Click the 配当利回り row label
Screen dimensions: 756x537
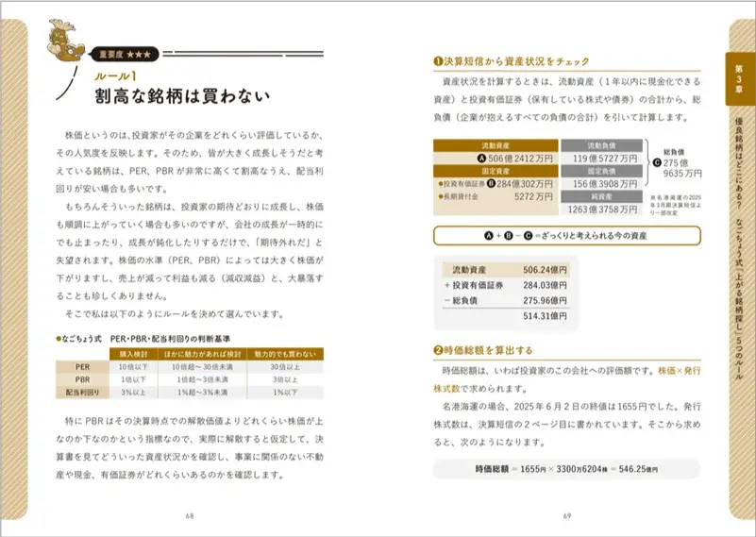[x=82, y=390]
